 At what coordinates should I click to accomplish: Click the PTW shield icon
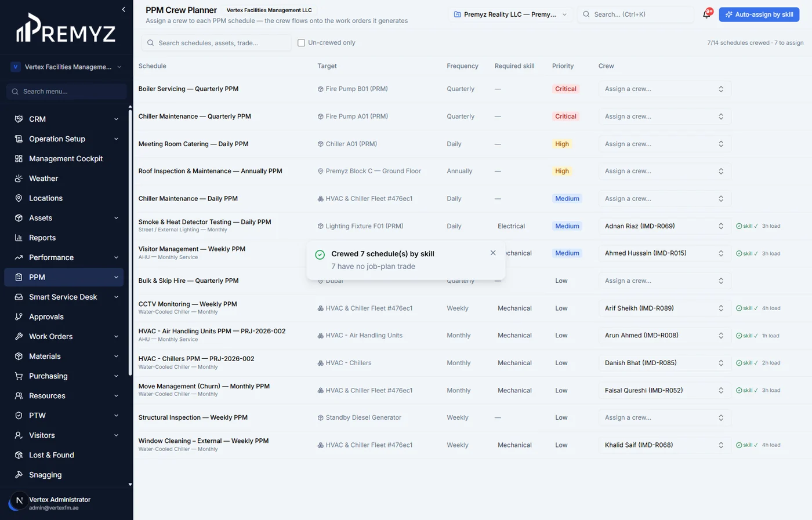pos(19,415)
